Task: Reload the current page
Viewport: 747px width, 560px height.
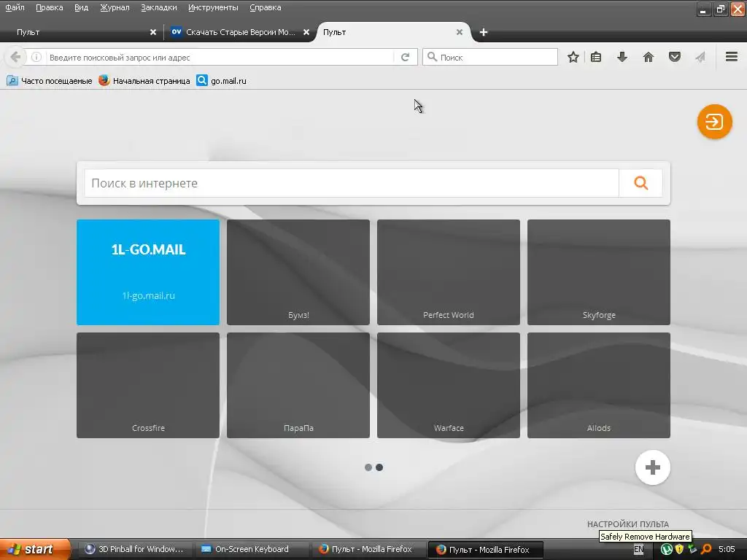Action: 406,57
